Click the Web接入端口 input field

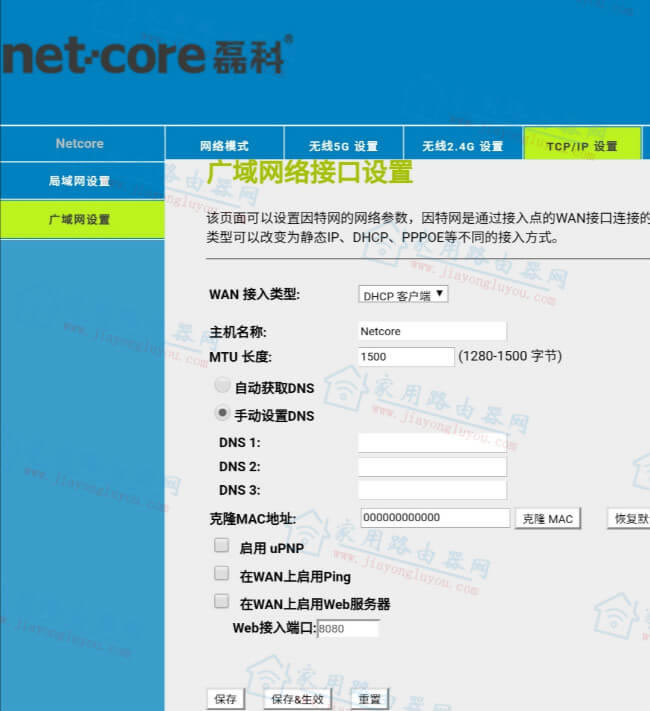pyautogui.click(x=348, y=629)
